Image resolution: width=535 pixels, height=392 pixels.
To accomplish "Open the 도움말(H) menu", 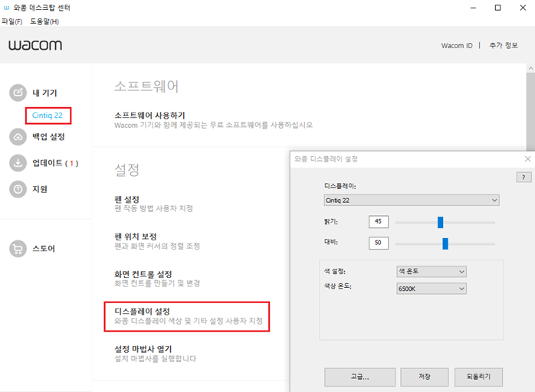I will pyautogui.click(x=44, y=21).
